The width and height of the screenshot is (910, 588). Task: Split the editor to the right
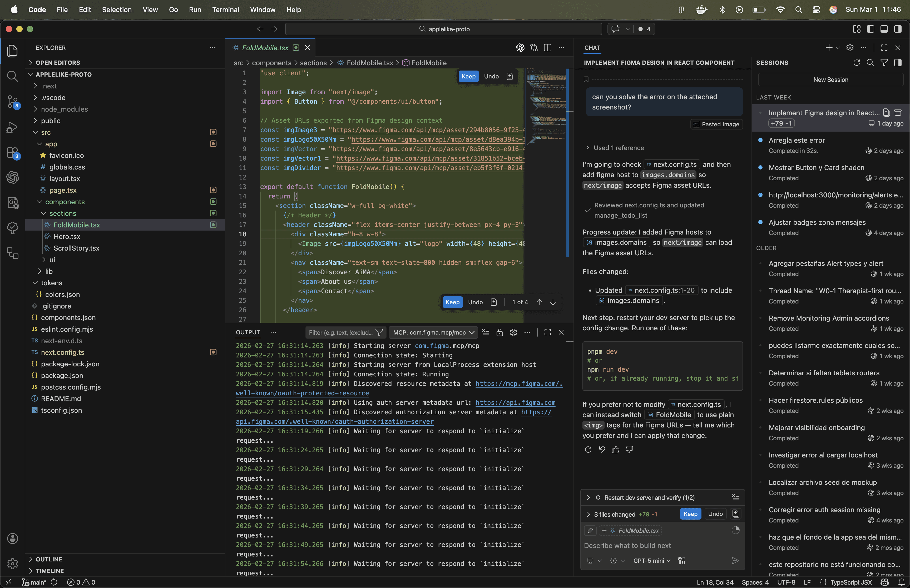coord(548,48)
